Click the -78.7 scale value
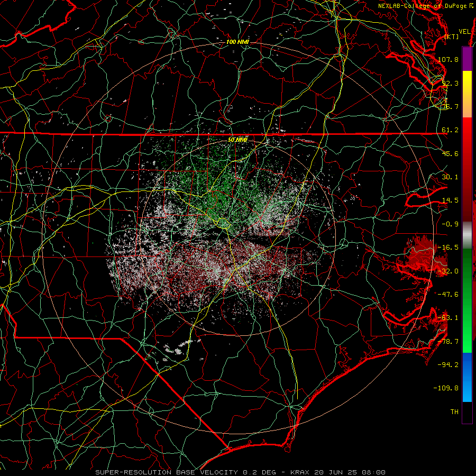This screenshot has width=476, height=476. (448, 342)
